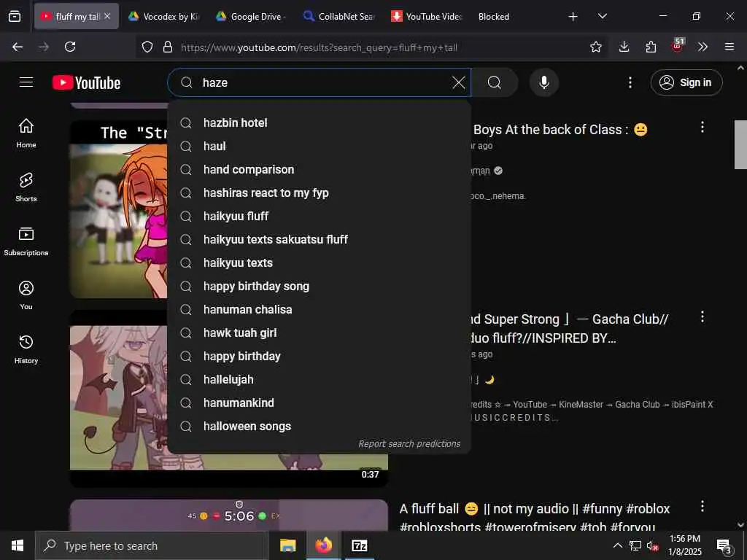Switch to the 'Vocodex by Ki' tab
The height and width of the screenshot is (560, 747).
pyautogui.click(x=164, y=16)
